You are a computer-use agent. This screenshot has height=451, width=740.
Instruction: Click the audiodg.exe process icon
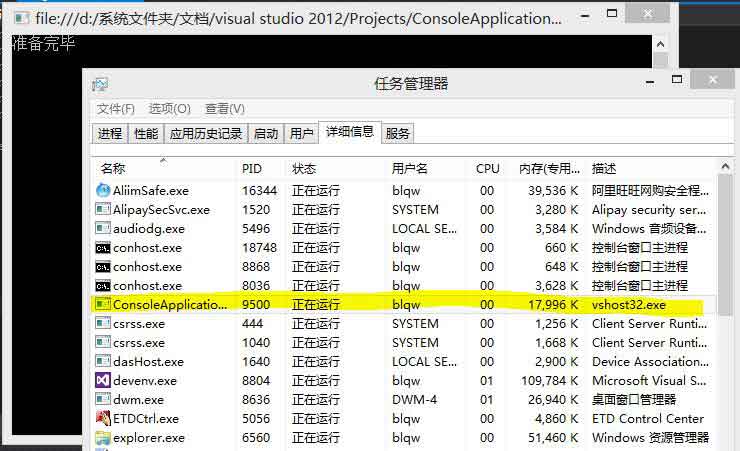103,228
